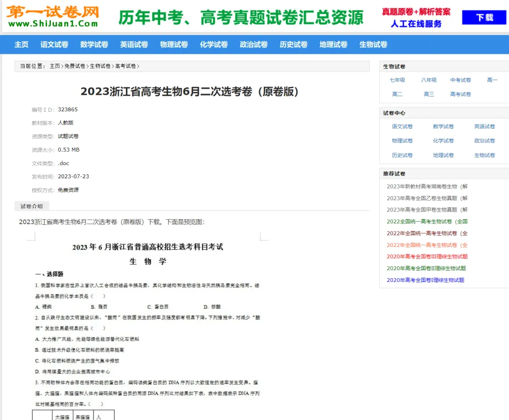Viewport: 509px width, 420px height.
Task: Open 化学试卷 in the 试卷中心 panel
Action: coord(443,141)
